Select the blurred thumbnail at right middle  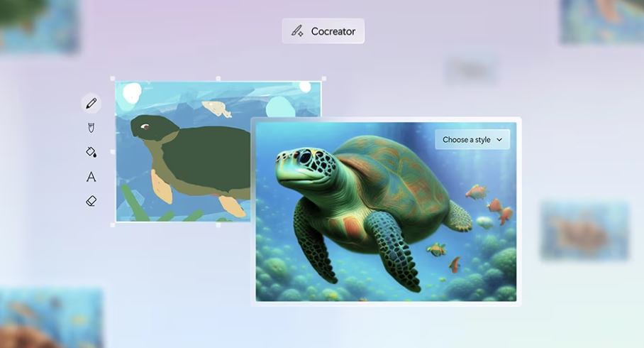coord(584,230)
